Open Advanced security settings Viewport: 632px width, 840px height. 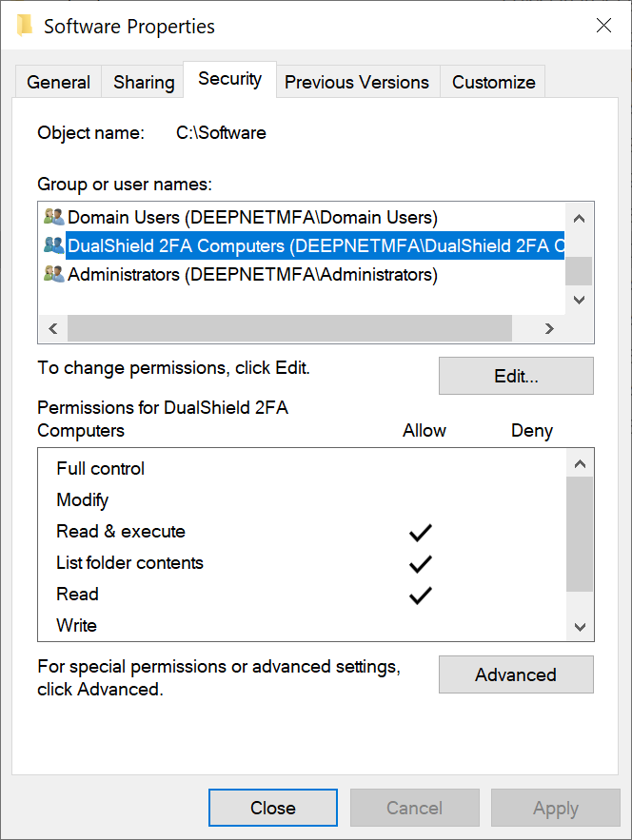(515, 674)
